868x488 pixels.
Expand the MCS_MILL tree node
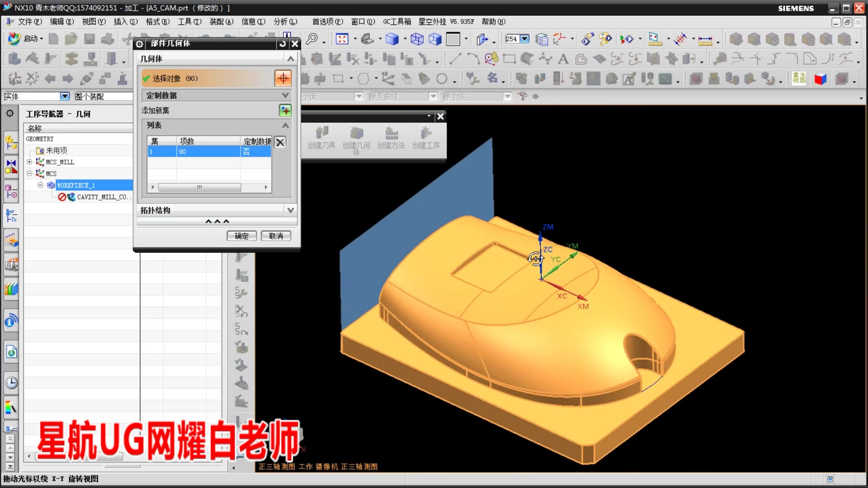pyautogui.click(x=29, y=162)
